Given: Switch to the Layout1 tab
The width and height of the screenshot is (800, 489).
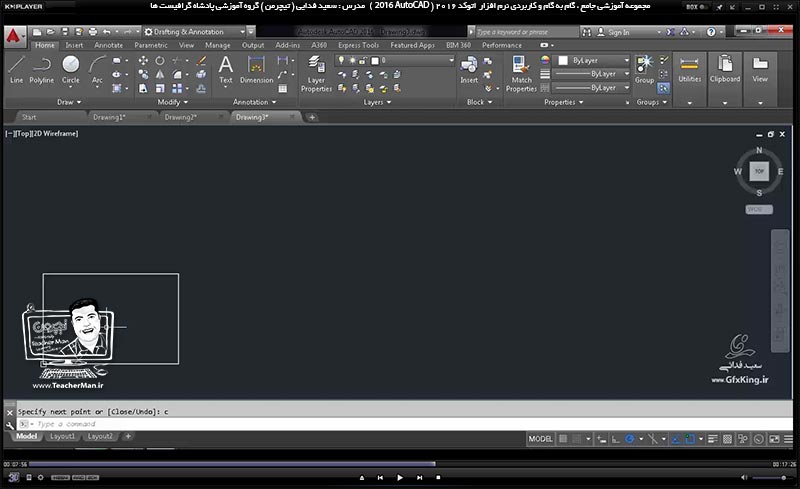Looking at the screenshot, I should pos(62,436).
